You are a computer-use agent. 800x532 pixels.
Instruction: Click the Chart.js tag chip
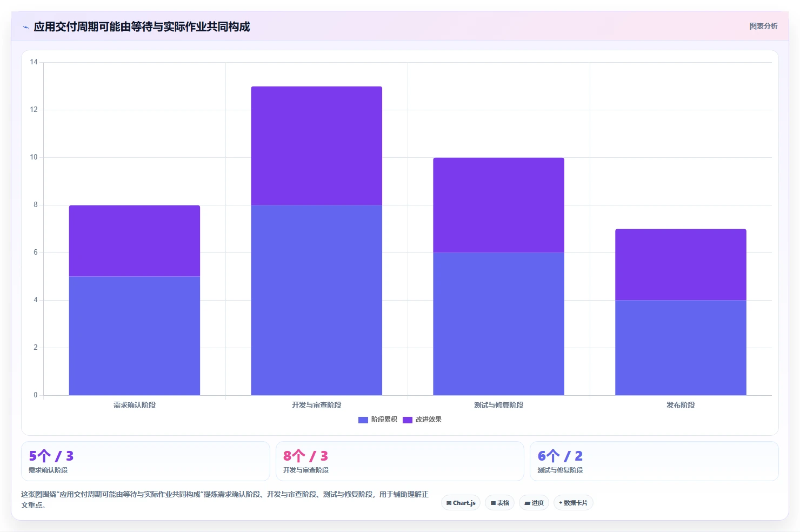461,503
